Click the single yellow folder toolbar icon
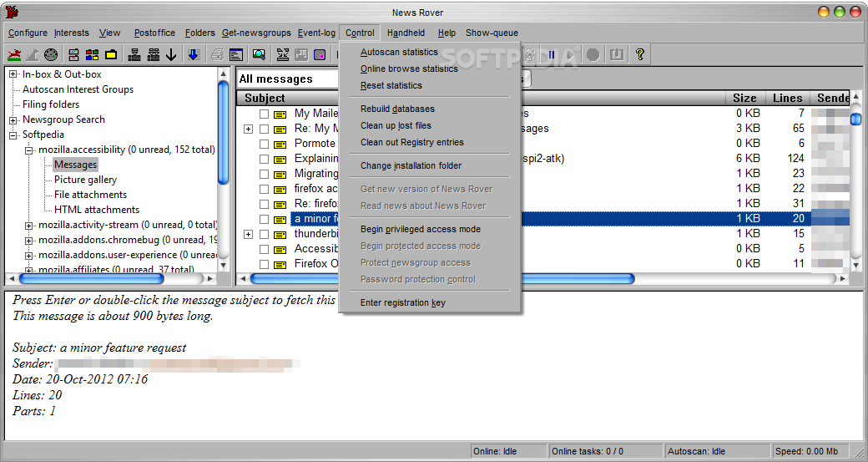Screen dimensions: 868x462 [111, 54]
